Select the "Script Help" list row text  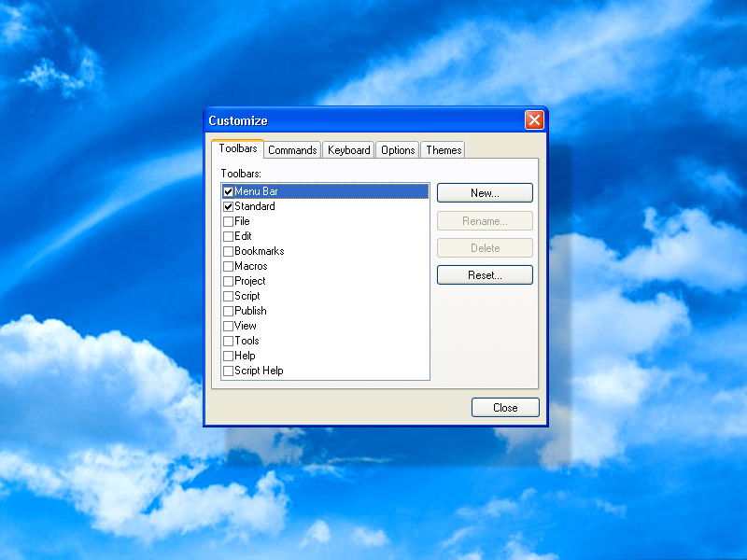(x=259, y=371)
